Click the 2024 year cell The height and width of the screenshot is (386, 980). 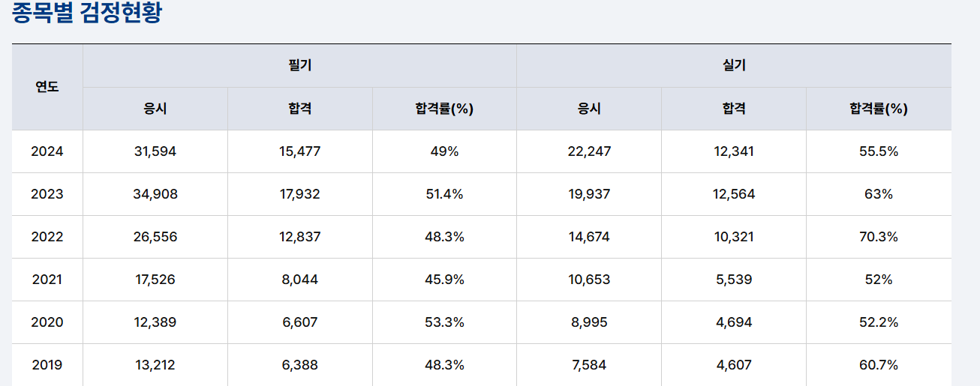coord(47,151)
